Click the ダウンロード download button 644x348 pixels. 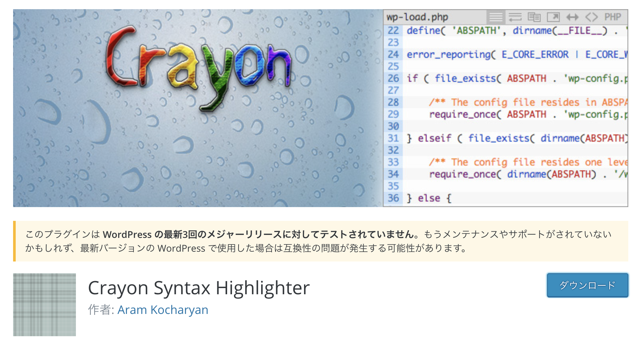pyautogui.click(x=587, y=285)
